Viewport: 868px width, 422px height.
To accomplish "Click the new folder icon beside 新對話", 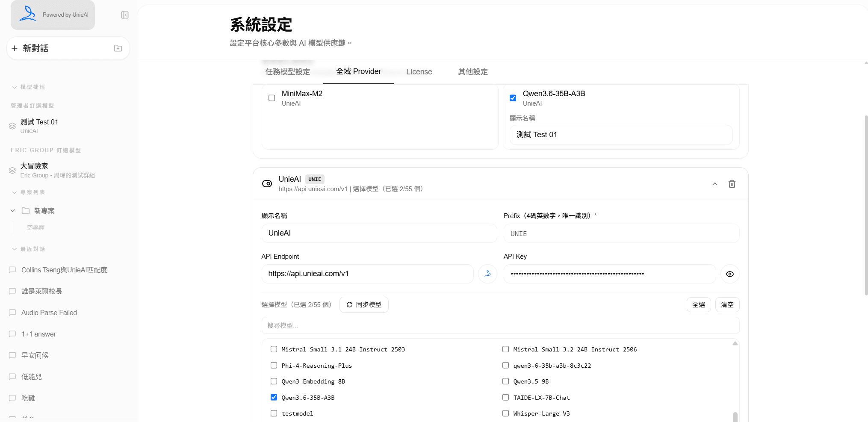I will click(x=118, y=48).
